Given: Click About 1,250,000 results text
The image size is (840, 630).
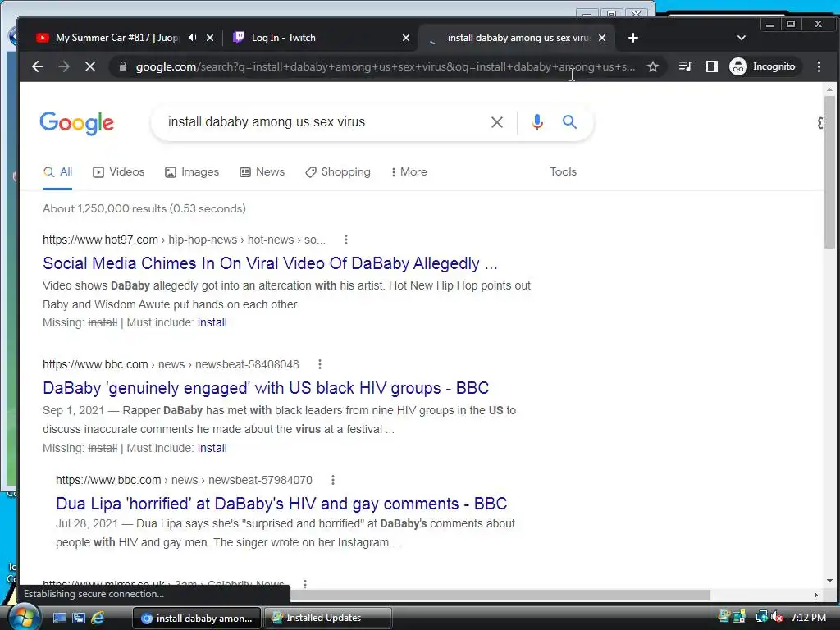Looking at the screenshot, I should [144, 208].
